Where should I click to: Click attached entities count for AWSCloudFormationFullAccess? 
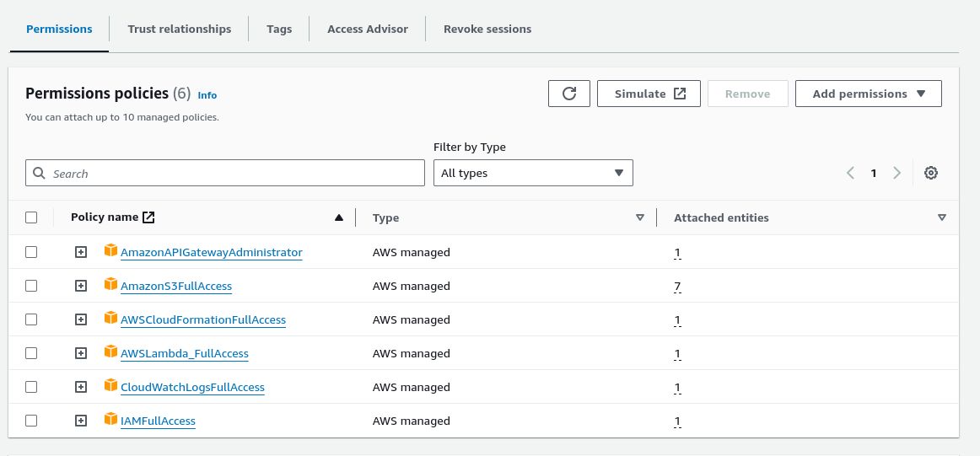677,321
